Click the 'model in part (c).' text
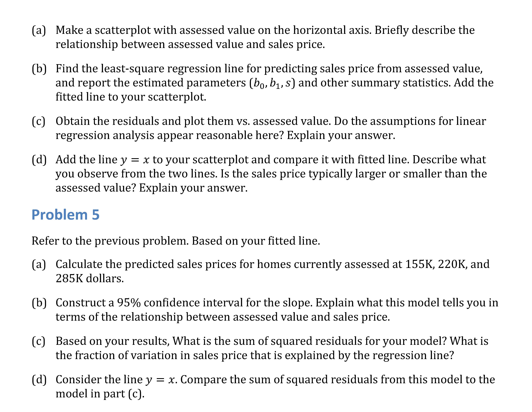The height and width of the screenshot is (412, 532). tap(100, 394)
